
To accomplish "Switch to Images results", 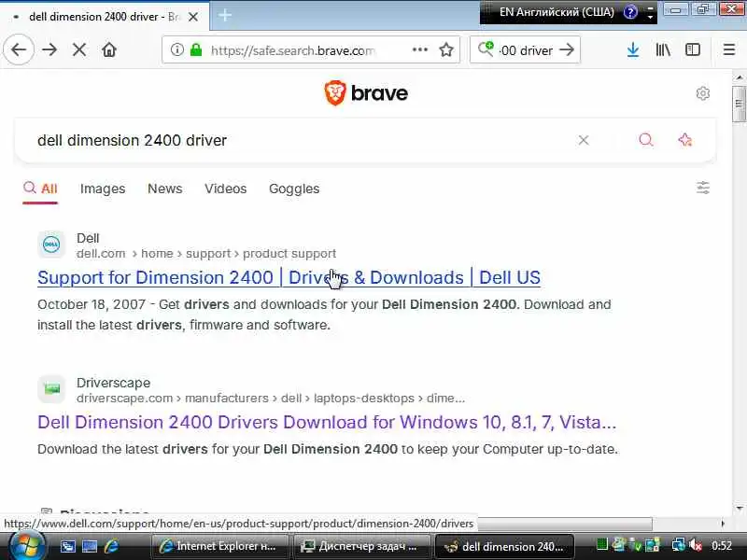I will (x=103, y=189).
